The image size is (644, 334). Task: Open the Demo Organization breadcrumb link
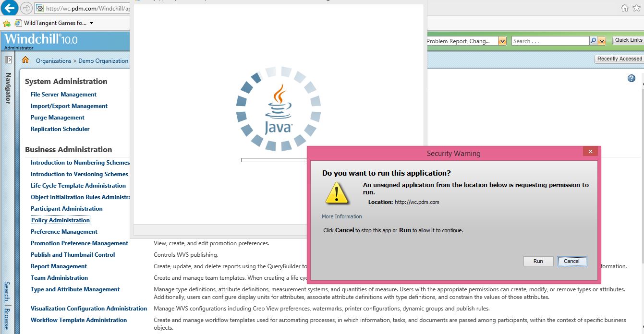tap(103, 61)
